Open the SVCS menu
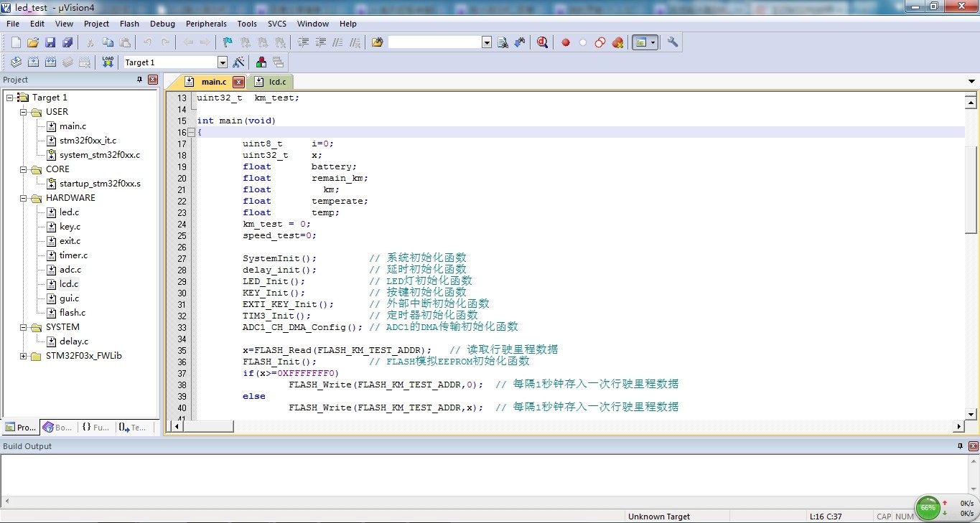Viewport: 980px width, 523px height. [x=277, y=24]
